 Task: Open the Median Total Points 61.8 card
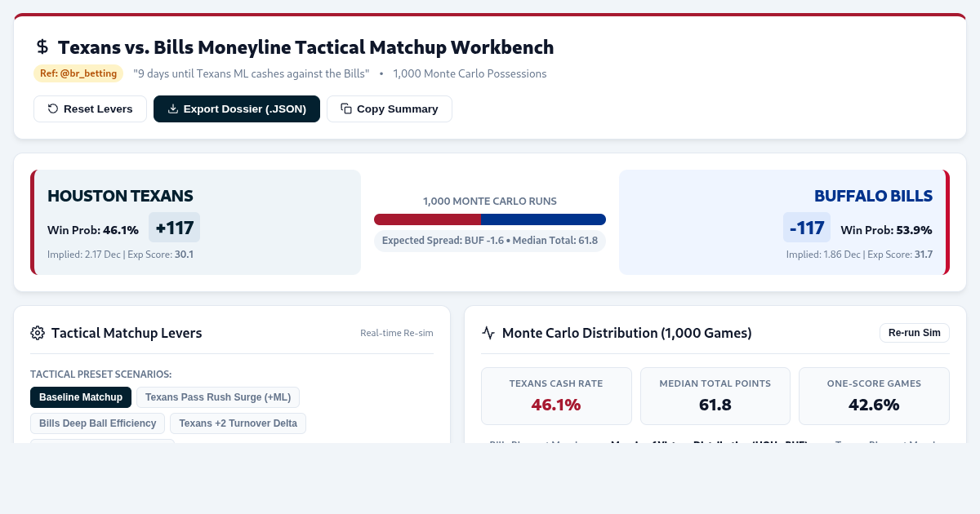point(715,396)
